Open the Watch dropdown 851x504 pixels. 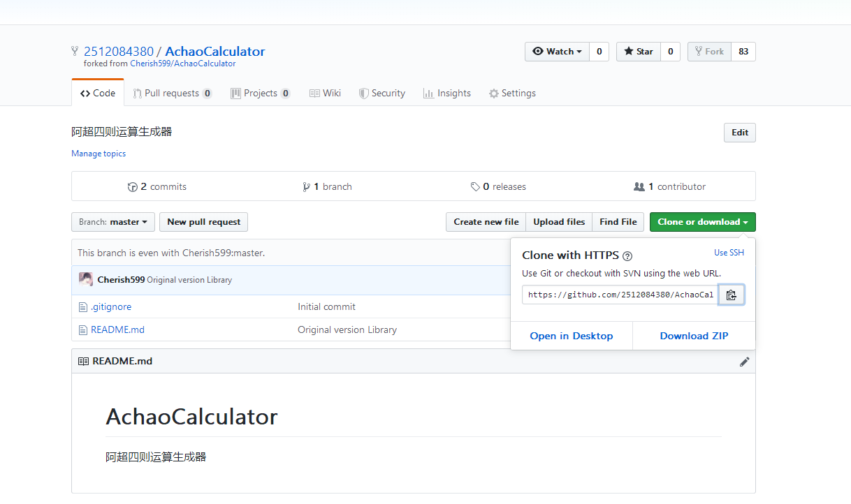(557, 52)
